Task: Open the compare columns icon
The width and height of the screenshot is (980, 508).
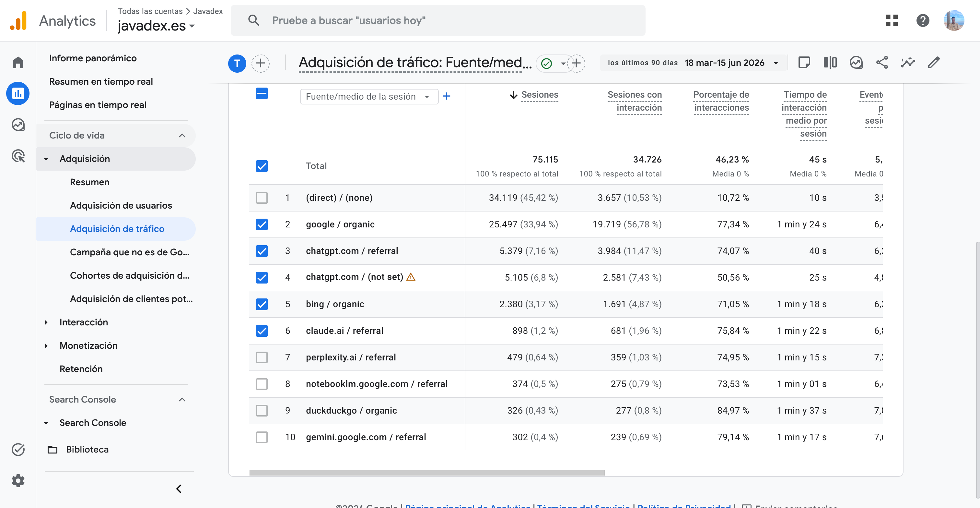Action: click(830, 62)
